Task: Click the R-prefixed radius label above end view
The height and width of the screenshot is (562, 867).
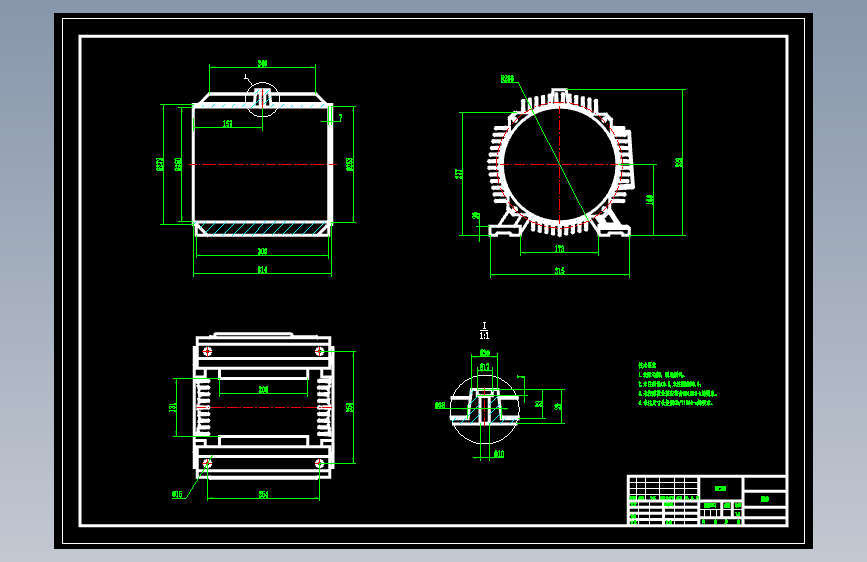Action: [507, 79]
